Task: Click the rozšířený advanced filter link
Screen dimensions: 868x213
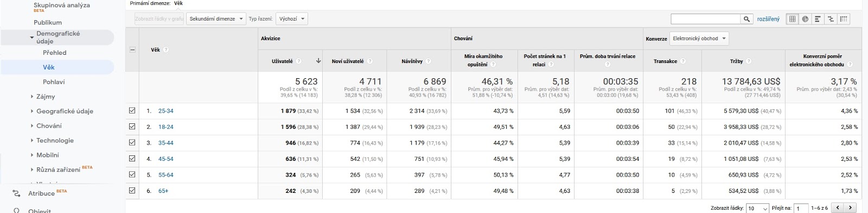Action: click(x=768, y=19)
